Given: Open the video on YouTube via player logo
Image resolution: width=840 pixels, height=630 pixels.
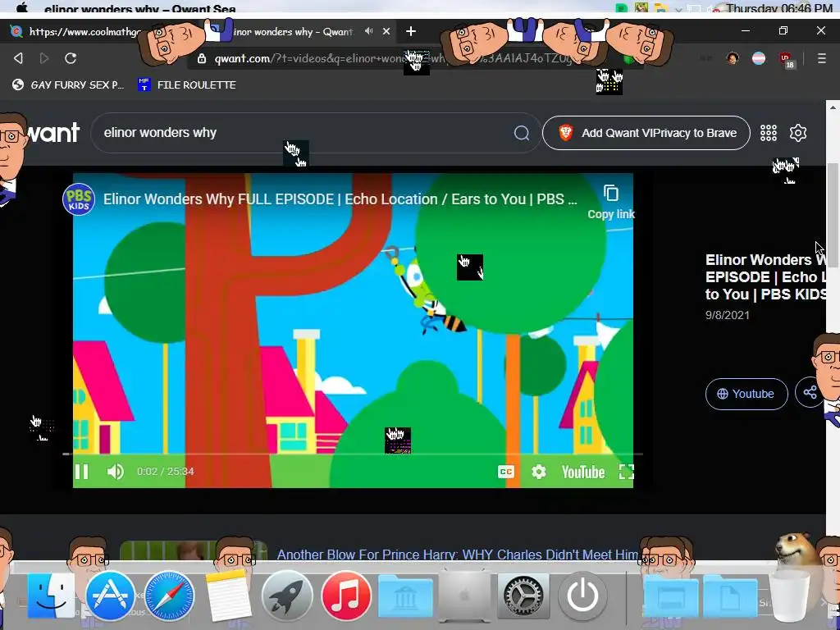Looking at the screenshot, I should coord(583,472).
